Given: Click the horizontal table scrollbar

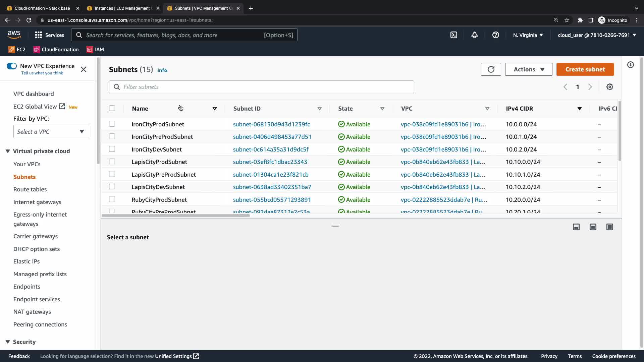Looking at the screenshot, I should click(175, 216).
